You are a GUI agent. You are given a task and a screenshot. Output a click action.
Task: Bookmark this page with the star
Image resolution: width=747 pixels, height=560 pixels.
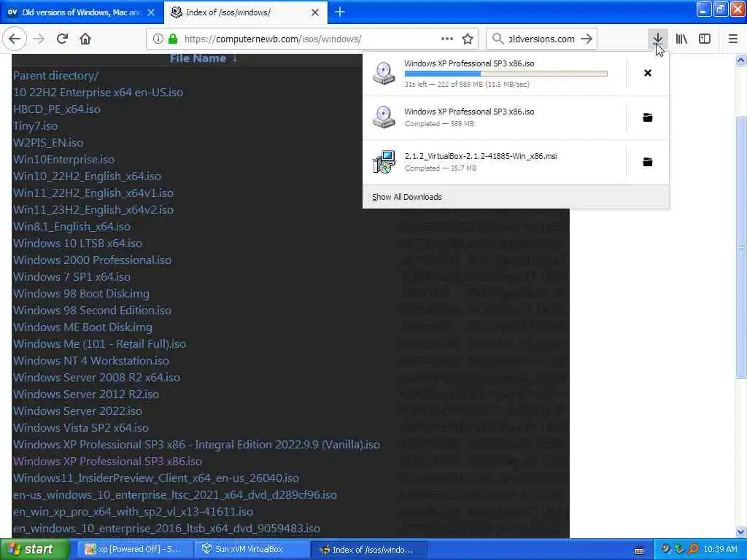click(468, 39)
